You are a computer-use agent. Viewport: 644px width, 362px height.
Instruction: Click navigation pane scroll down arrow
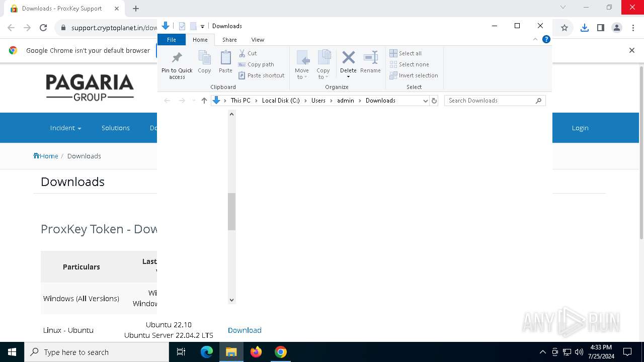point(231,300)
